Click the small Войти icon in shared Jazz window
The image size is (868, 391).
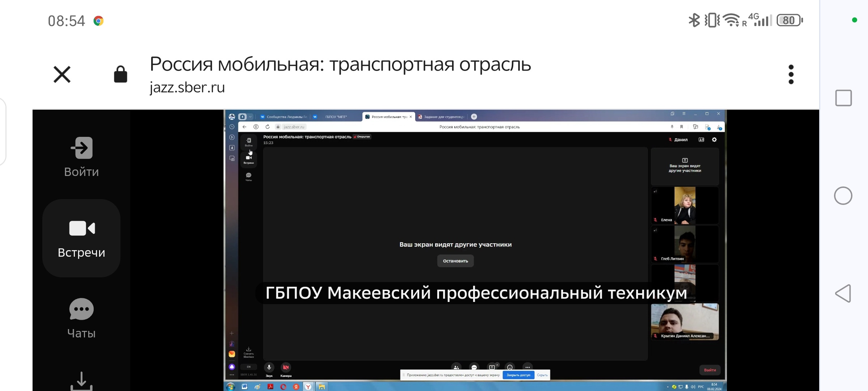click(x=249, y=142)
